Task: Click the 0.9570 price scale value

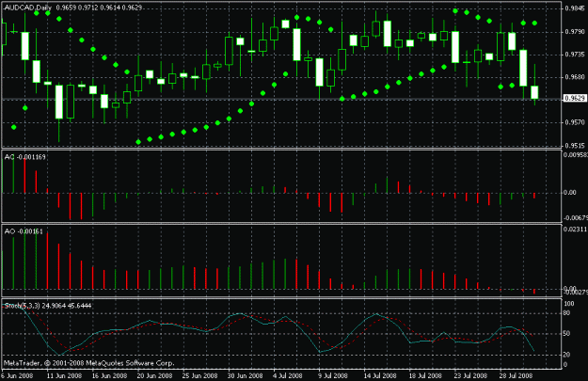Action: (x=575, y=122)
